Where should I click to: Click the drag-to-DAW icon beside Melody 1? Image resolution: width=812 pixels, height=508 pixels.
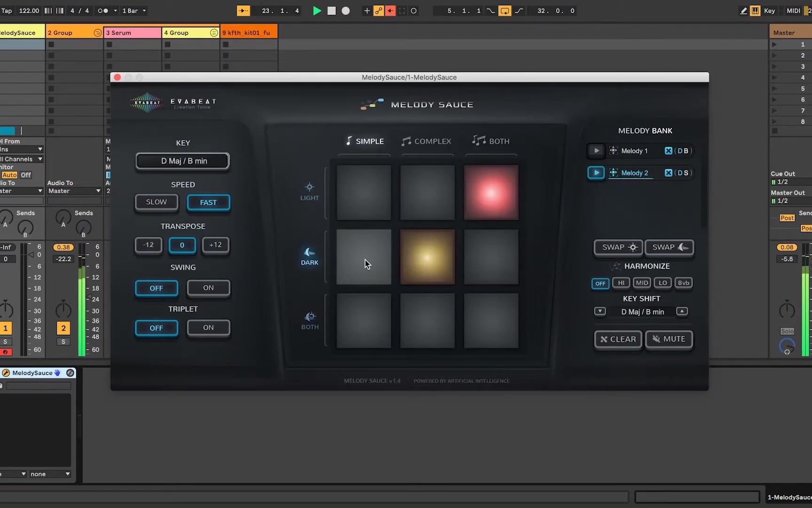click(x=613, y=151)
